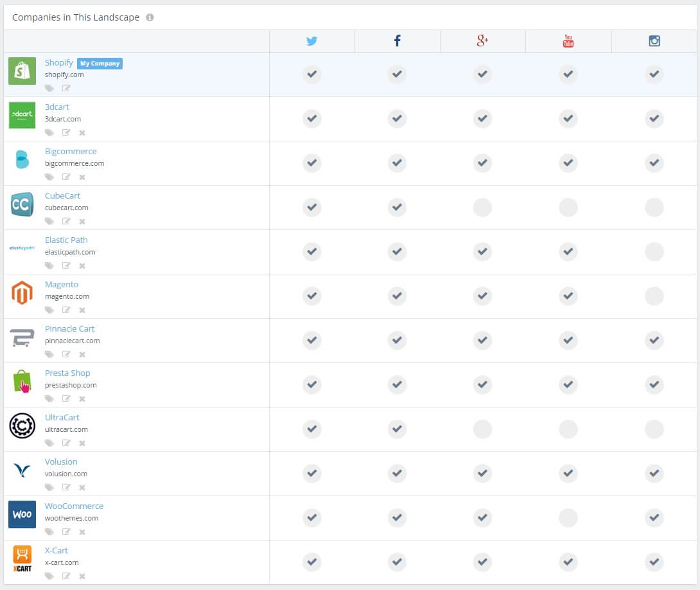The image size is (700, 590).
Task: Enable CubeCart Google Plus circle
Action: pyautogui.click(x=482, y=207)
